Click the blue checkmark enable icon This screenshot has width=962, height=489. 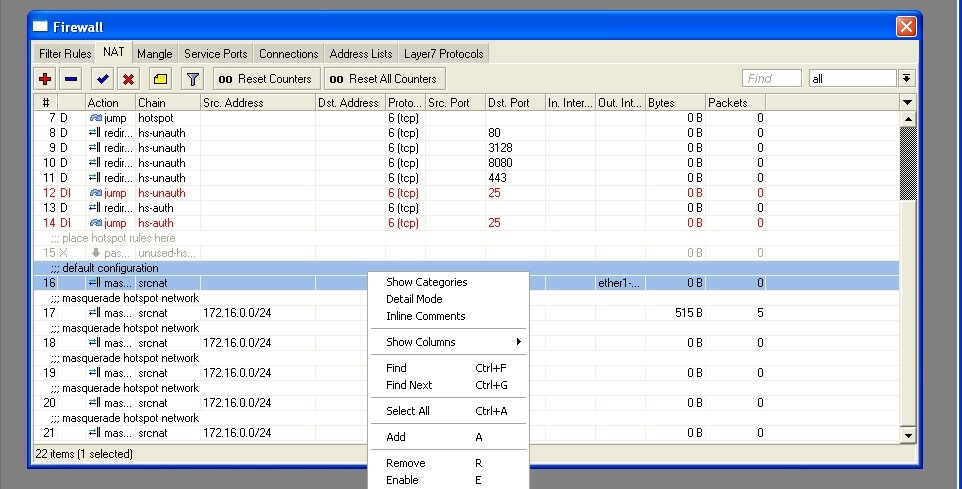coord(102,79)
